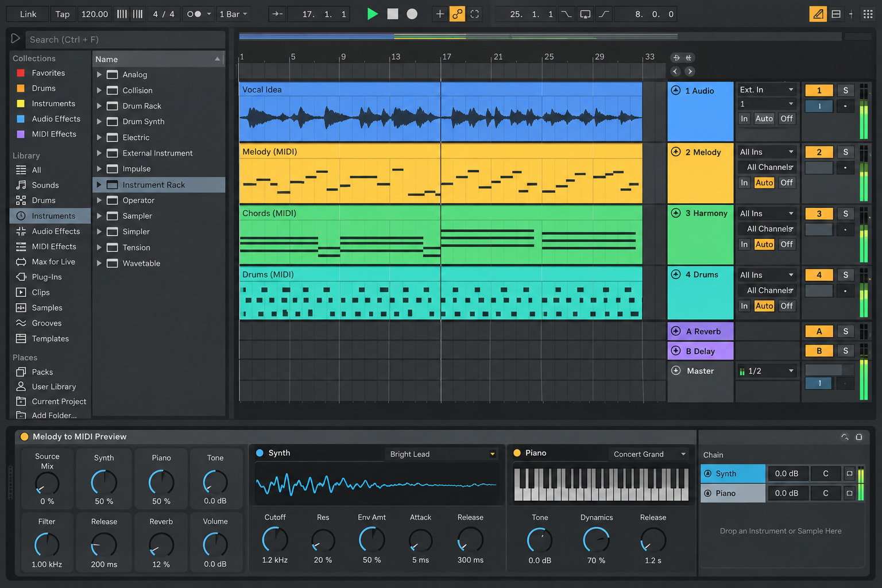Open the Bright Lead preset dropdown

point(442,454)
